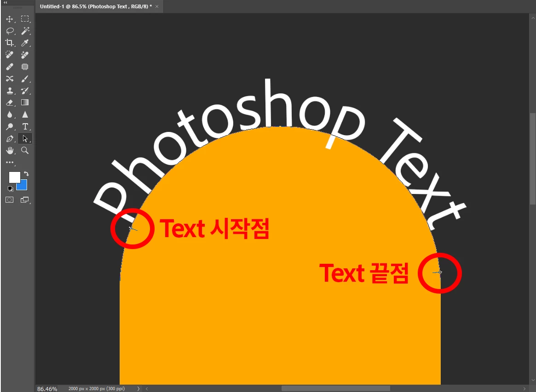
Task: Click the vertical scrollbar thumb
Action: click(x=533, y=159)
